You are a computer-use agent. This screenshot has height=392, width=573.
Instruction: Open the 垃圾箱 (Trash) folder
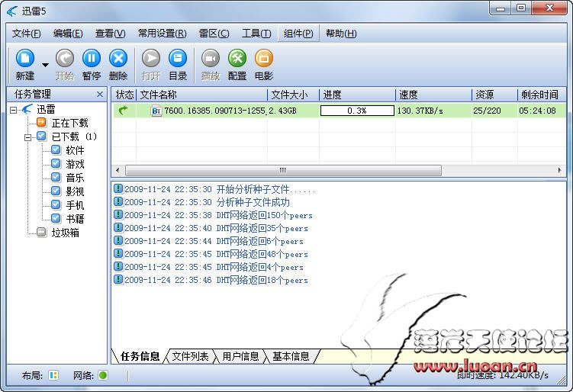65,233
